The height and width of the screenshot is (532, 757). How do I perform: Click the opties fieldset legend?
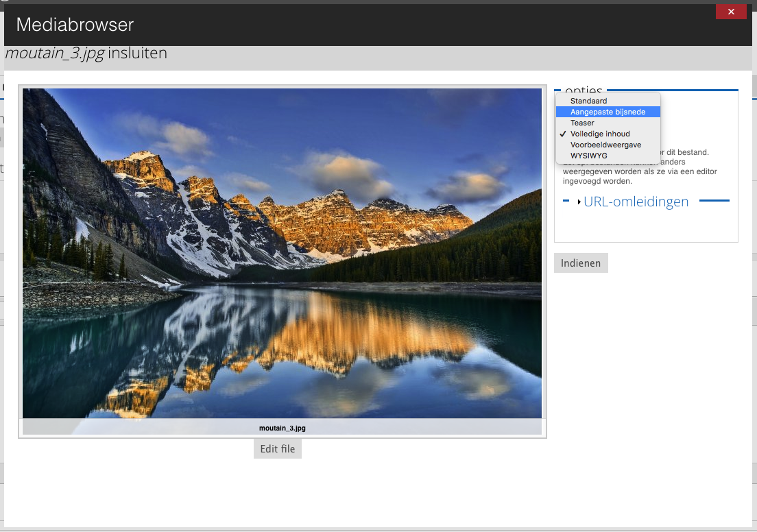click(x=583, y=90)
